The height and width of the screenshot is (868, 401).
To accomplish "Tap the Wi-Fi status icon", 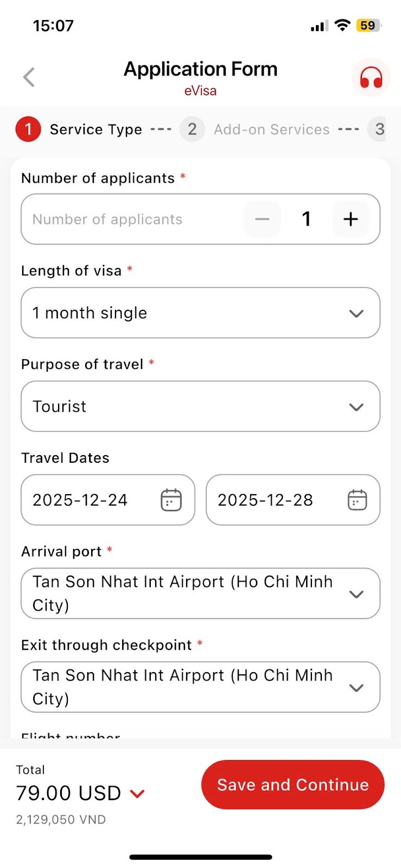I will coord(342,25).
